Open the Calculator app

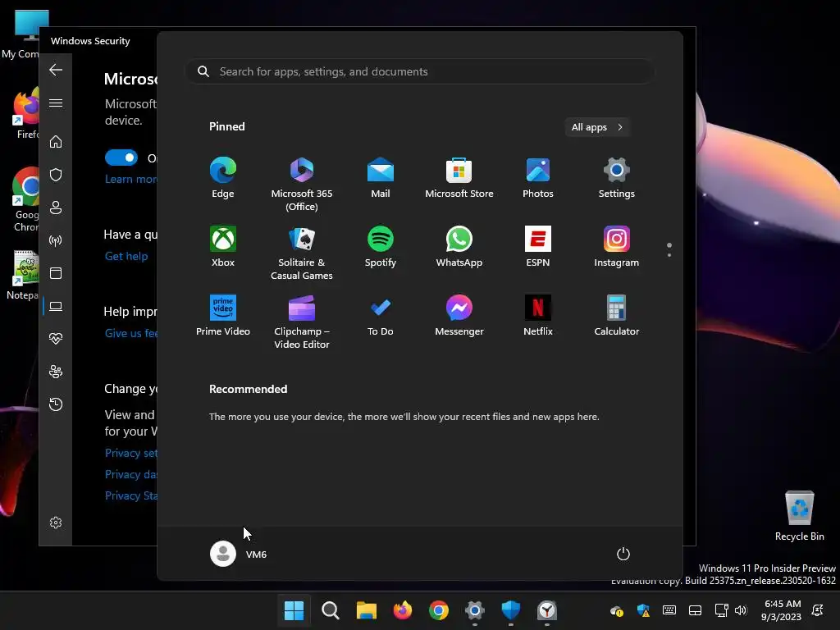coord(617,316)
